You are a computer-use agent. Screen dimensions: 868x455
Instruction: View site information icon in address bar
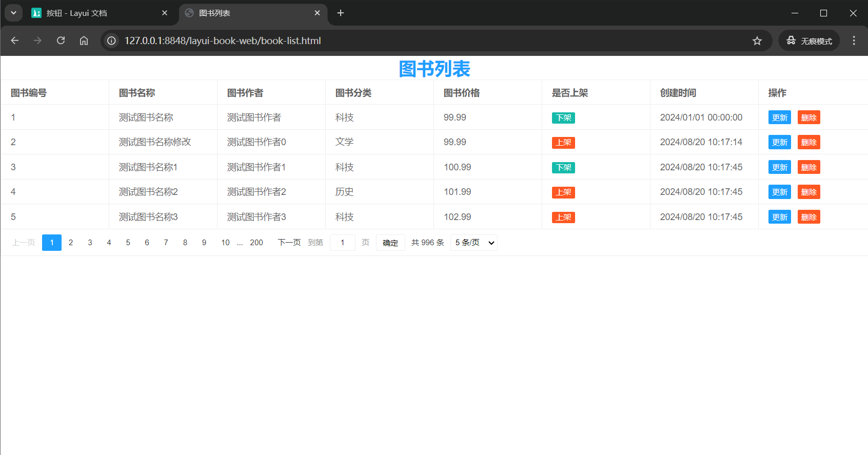111,41
